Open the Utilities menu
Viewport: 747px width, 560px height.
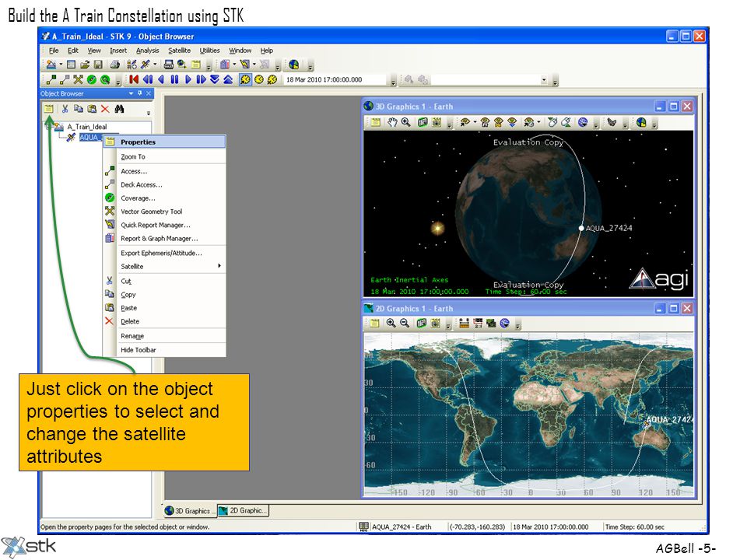click(x=209, y=51)
